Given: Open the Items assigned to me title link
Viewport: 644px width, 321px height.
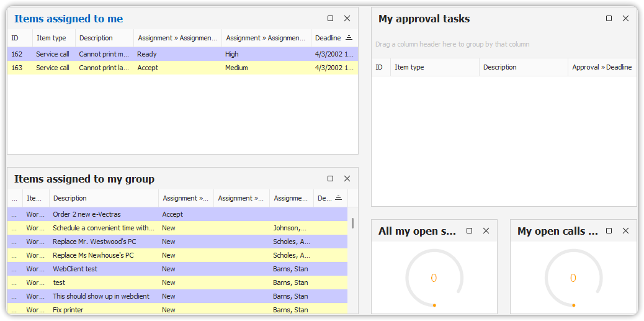Looking at the screenshot, I should point(68,19).
